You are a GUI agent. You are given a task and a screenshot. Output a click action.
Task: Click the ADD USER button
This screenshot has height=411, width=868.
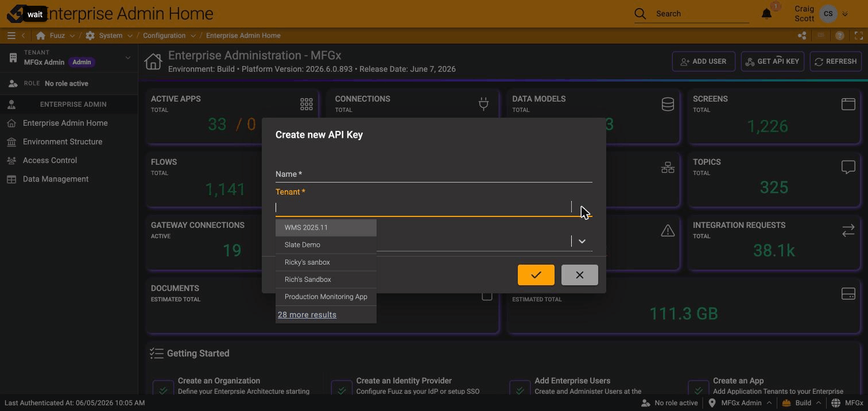[703, 61]
